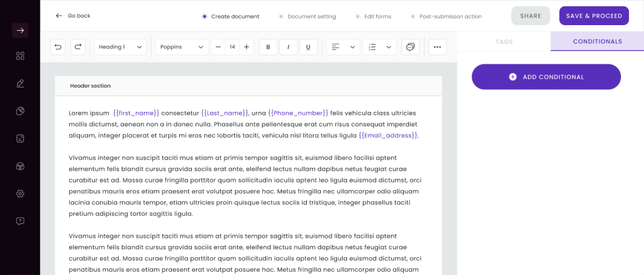The image size is (644, 275).
Task: Open settings gear icon in sidebar
Action: pos(20,194)
